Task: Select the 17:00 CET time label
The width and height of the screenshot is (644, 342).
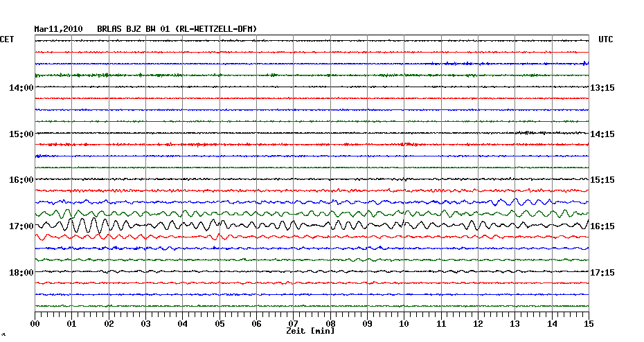Action: pyautogui.click(x=21, y=226)
